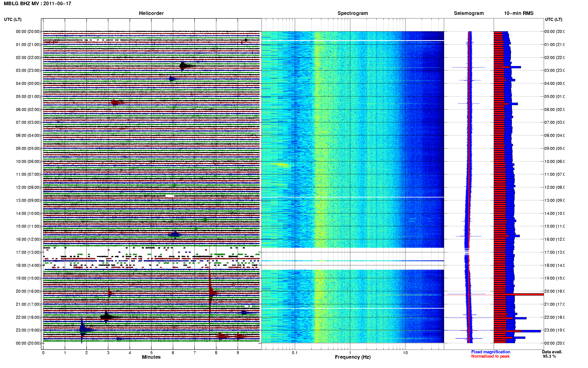Select minute tick label '5' under helicorder
Viewport: 588px width, 368px height.
[151, 353]
